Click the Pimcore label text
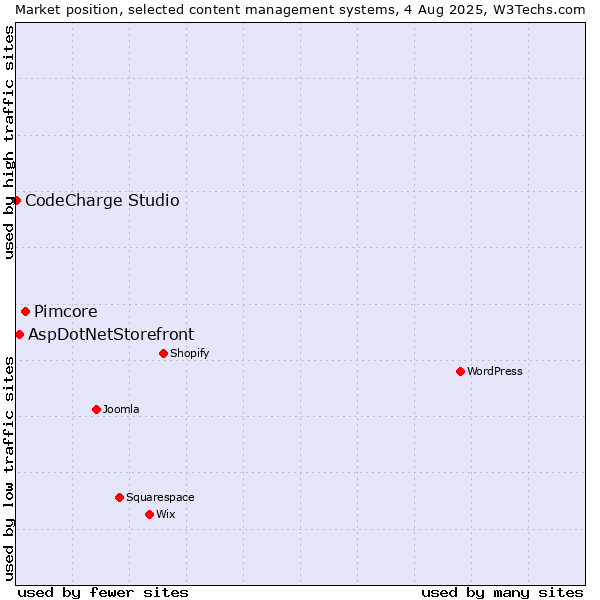Viewport: 600px width, 600px height. [66, 311]
